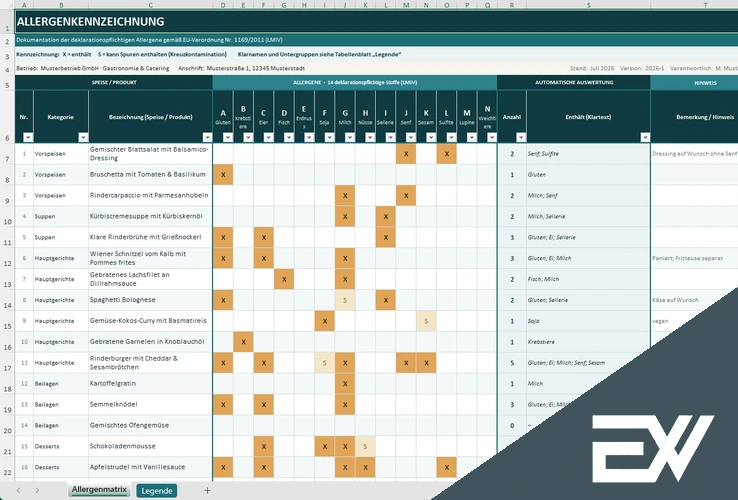The width and height of the screenshot is (738, 500).
Task: Open the Kategorie column filter dropdown
Action: pos(83,137)
